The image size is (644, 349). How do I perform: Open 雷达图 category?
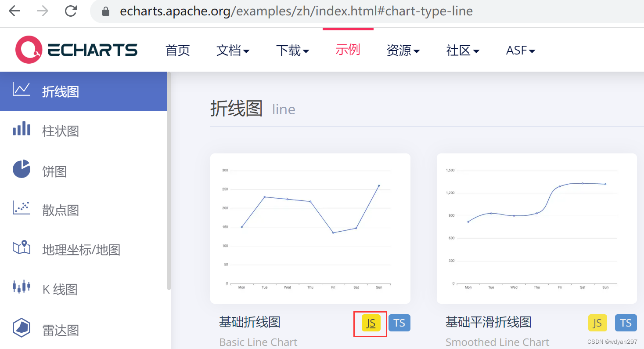61,330
